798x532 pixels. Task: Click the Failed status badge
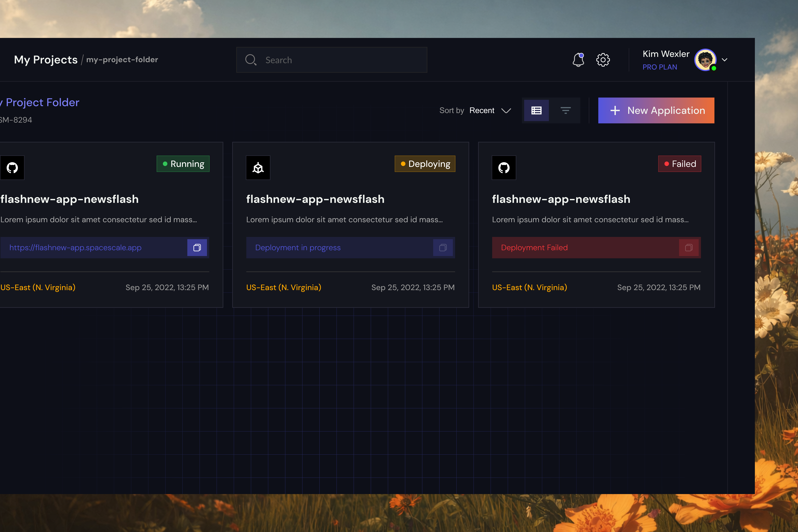pos(680,164)
